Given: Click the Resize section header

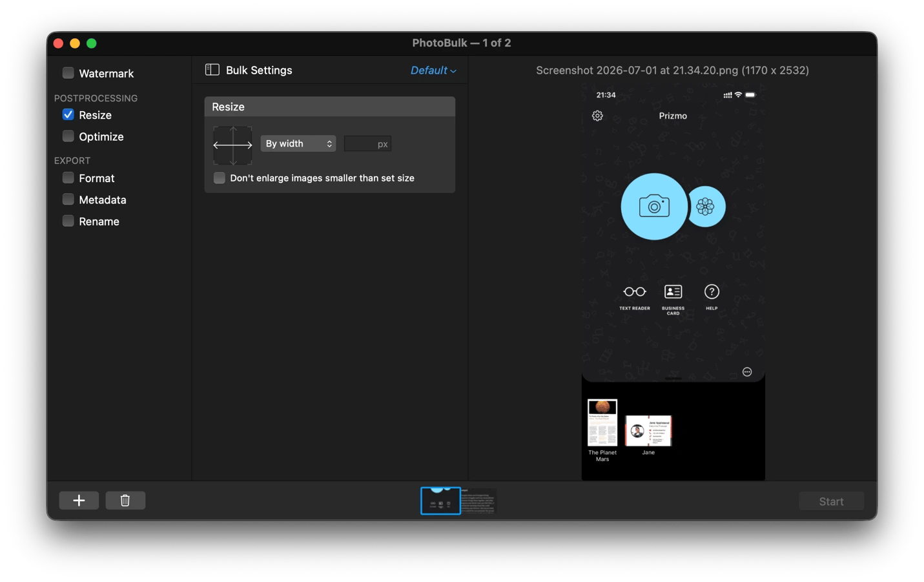Looking at the screenshot, I should click(330, 107).
